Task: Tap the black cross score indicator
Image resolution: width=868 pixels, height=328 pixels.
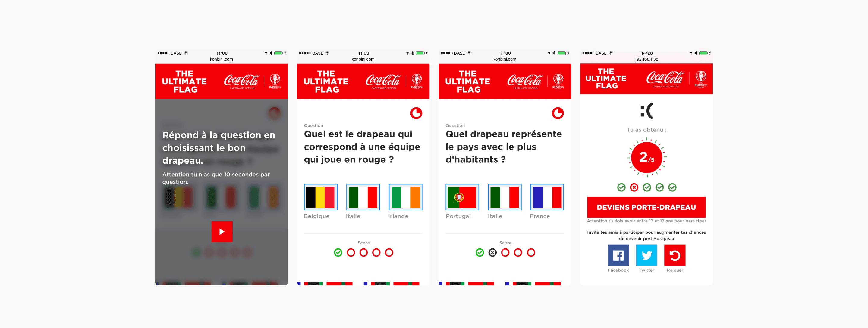Action: point(492,253)
